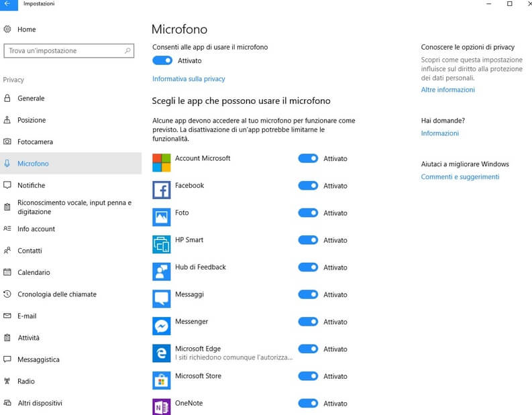Toggle Microsoft Store microphone switch
Viewport: 532px width, 415px height.
pyautogui.click(x=308, y=376)
